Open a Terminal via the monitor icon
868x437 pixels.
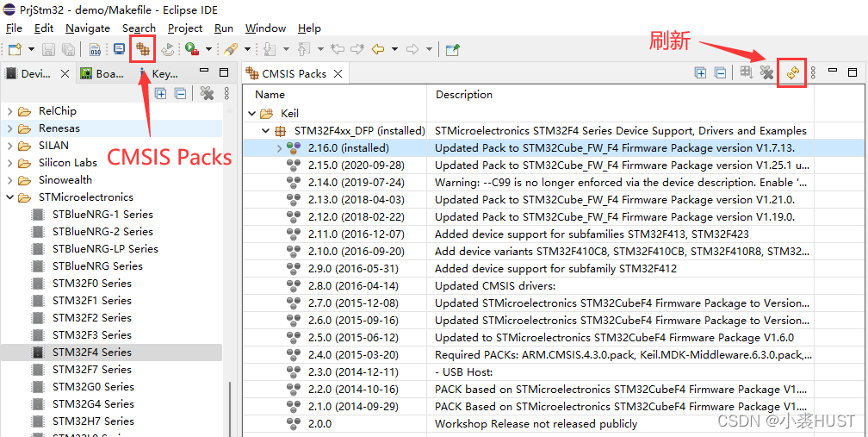tap(119, 49)
